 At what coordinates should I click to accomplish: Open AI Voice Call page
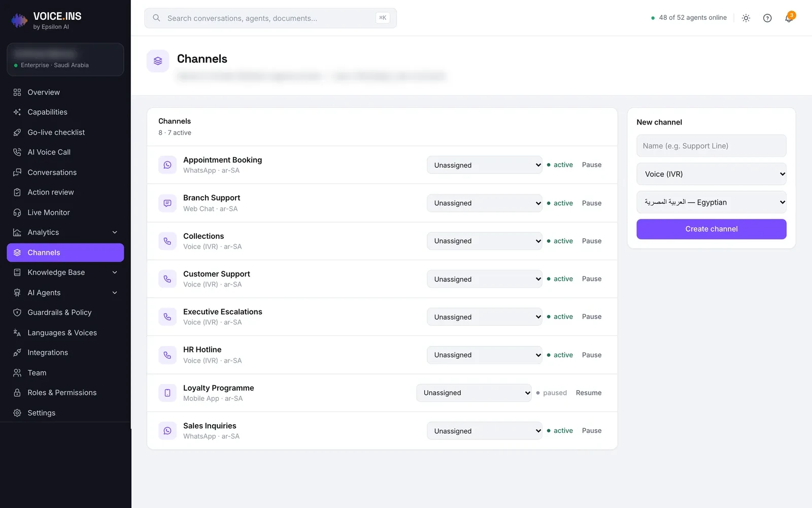click(x=65, y=152)
